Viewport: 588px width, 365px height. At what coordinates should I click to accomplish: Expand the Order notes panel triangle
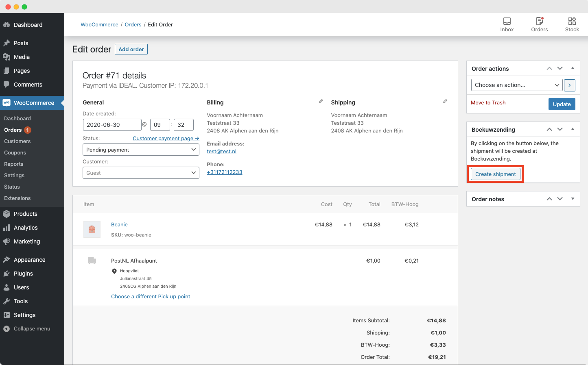[573, 199]
